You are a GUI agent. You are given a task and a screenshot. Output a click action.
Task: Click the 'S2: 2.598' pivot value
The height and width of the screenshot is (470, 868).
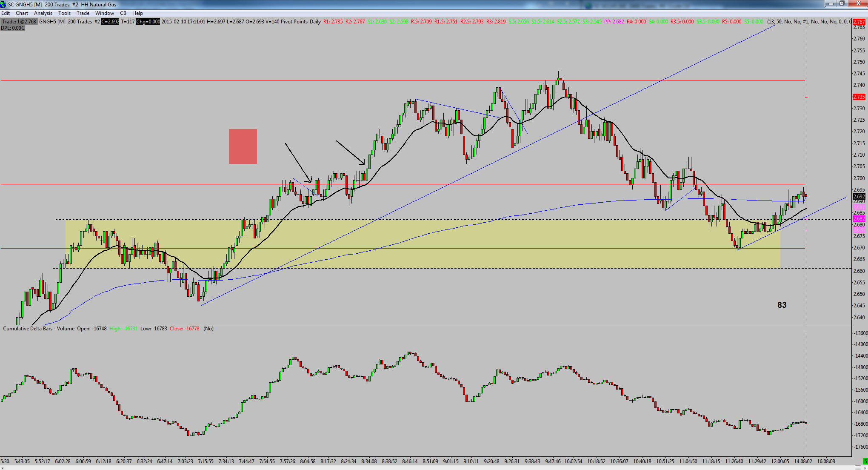pos(399,22)
